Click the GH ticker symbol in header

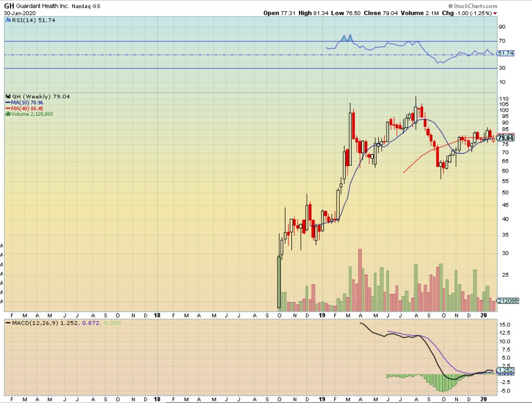pyautogui.click(x=9, y=6)
